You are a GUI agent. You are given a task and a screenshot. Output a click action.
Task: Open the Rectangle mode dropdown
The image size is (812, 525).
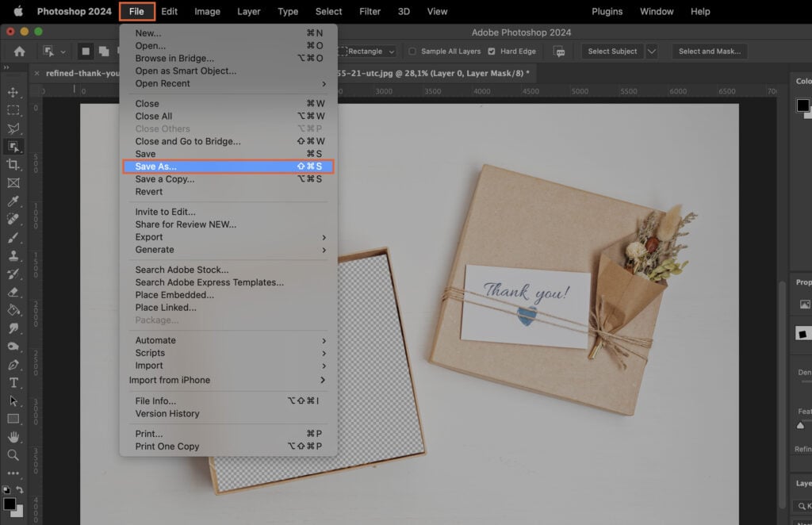click(390, 51)
